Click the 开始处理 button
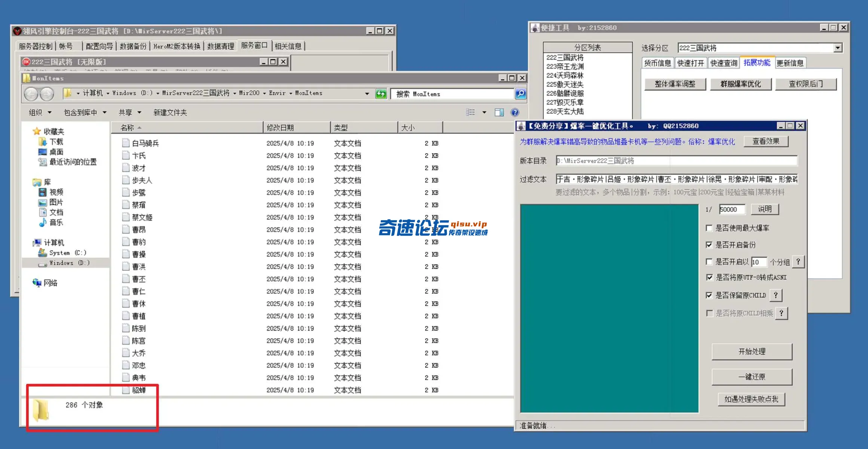The width and height of the screenshot is (868, 449). click(x=752, y=351)
